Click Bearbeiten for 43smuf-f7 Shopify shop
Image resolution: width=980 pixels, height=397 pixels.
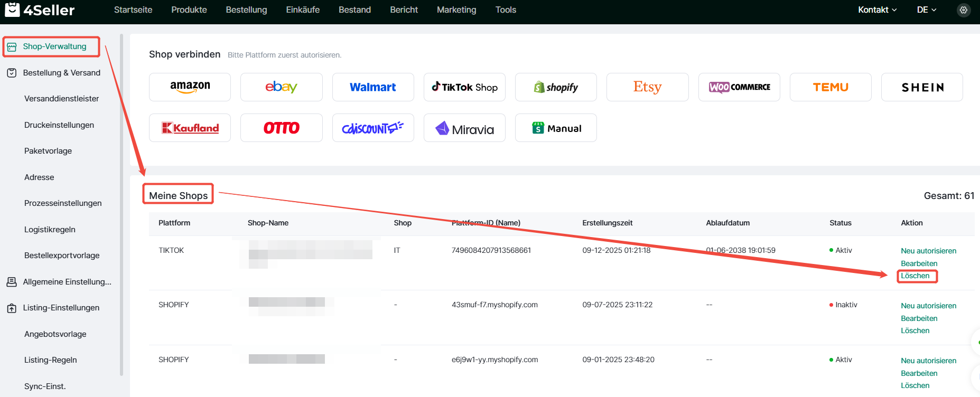(x=919, y=318)
